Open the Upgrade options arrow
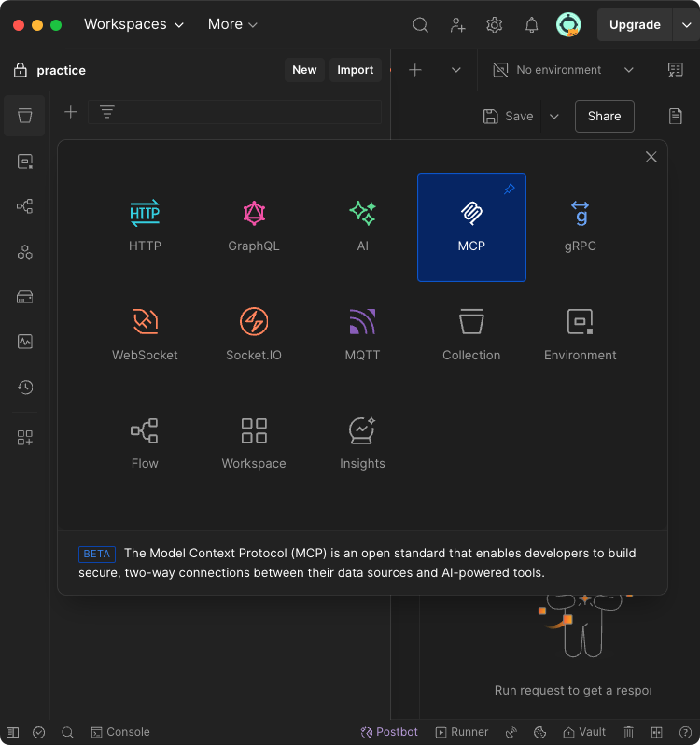The height and width of the screenshot is (745, 700). [686, 24]
